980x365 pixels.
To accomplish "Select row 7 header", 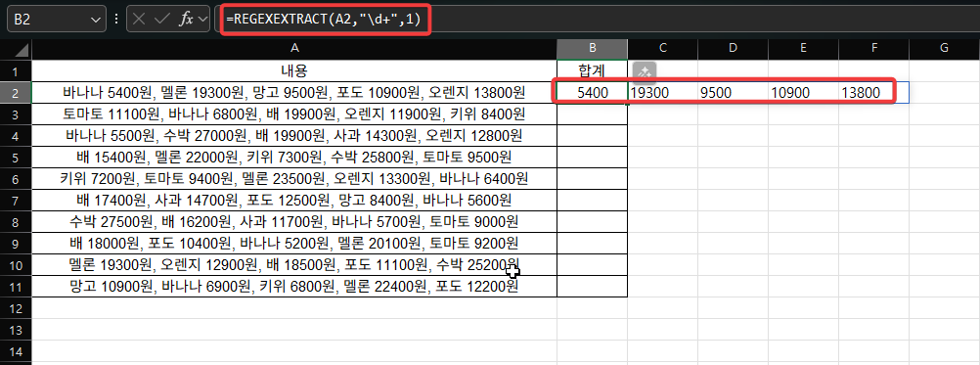I will coord(16,201).
